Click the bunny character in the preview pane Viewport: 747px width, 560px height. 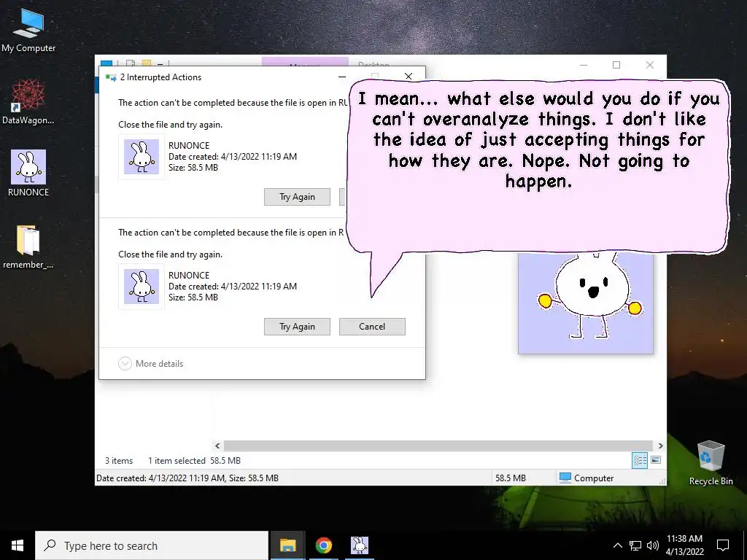(589, 296)
